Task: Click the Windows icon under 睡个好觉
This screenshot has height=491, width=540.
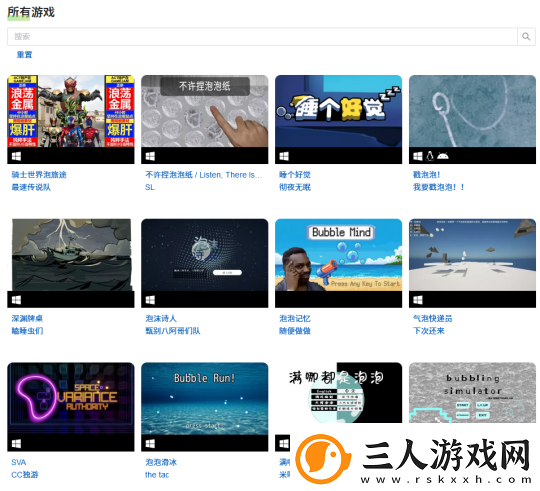Action: (x=284, y=156)
